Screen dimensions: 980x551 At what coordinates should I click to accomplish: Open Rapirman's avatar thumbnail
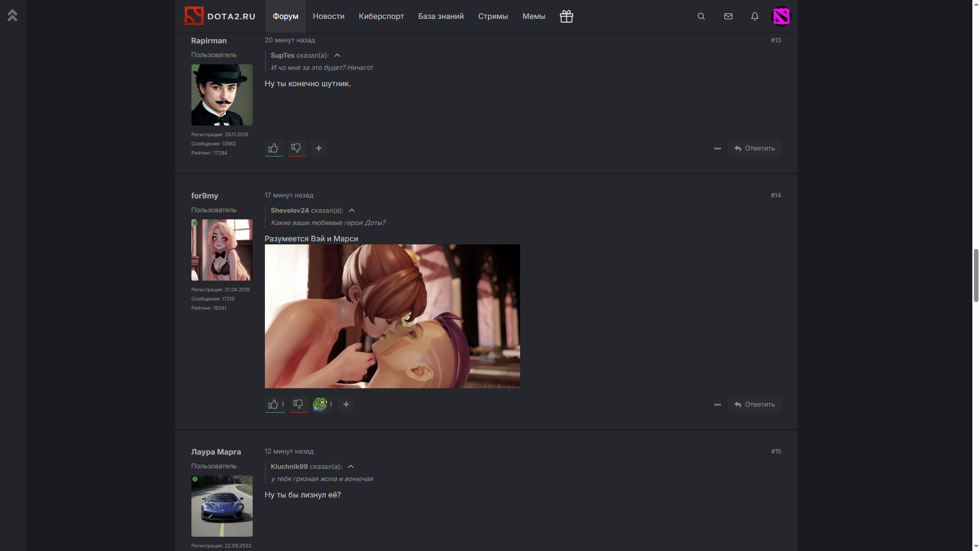222,95
